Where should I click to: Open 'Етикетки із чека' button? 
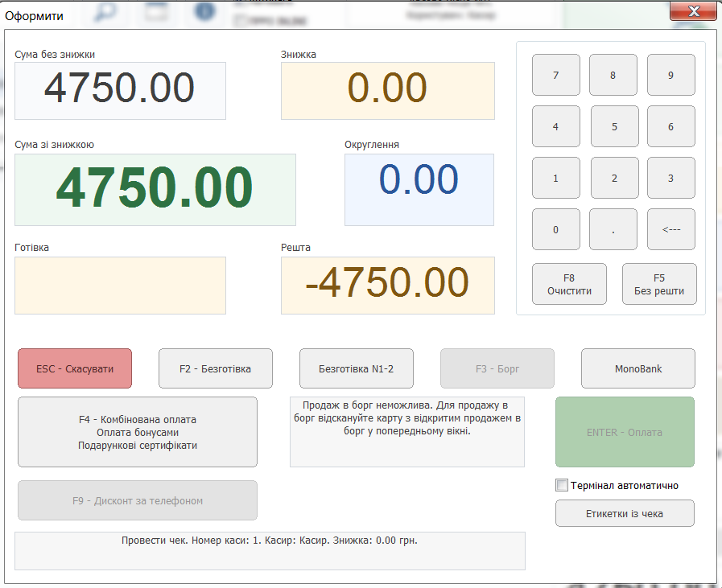coord(625,513)
